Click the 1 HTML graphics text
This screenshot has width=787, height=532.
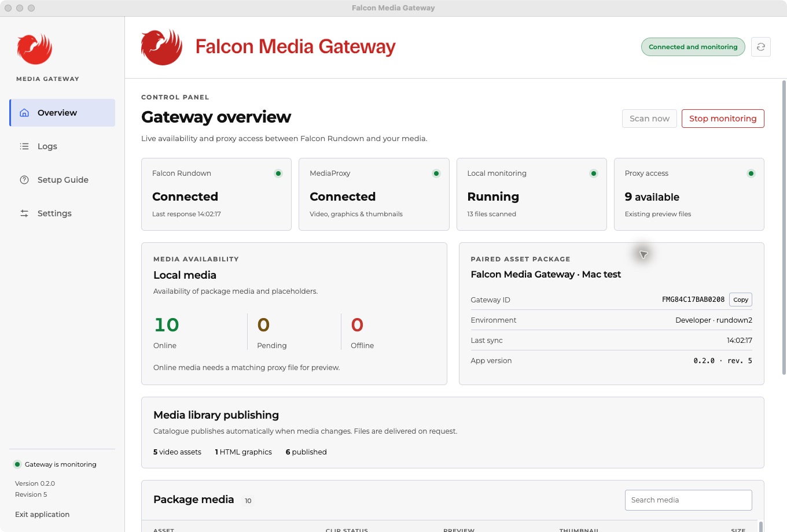[x=243, y=452]
